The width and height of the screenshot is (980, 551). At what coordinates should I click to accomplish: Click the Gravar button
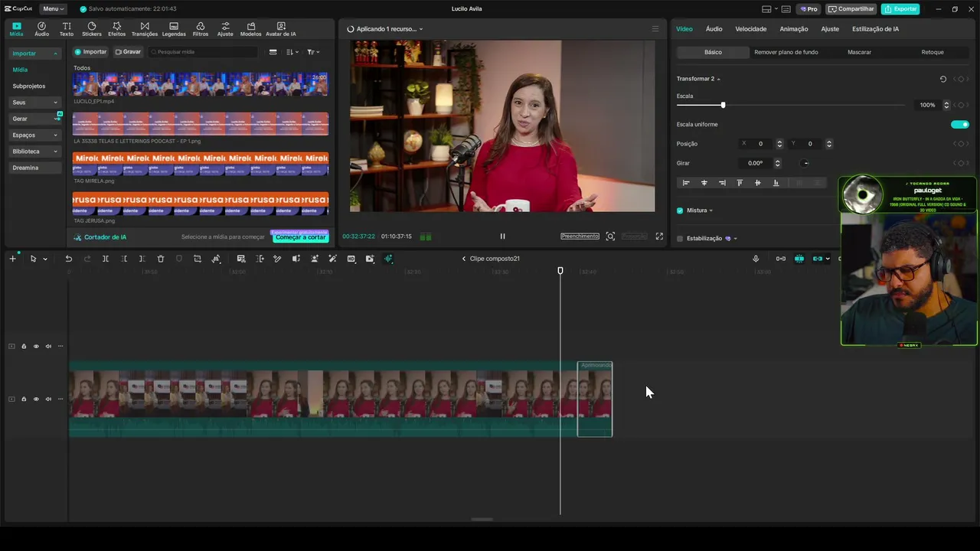[128, 52]
